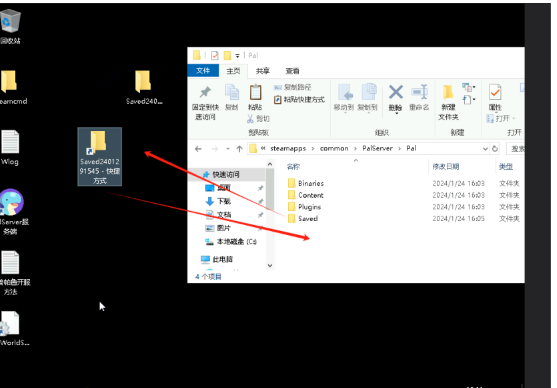Click the Paste (粘贴) clipboard icon
The image size is (557, 388).
pos(255,92)
